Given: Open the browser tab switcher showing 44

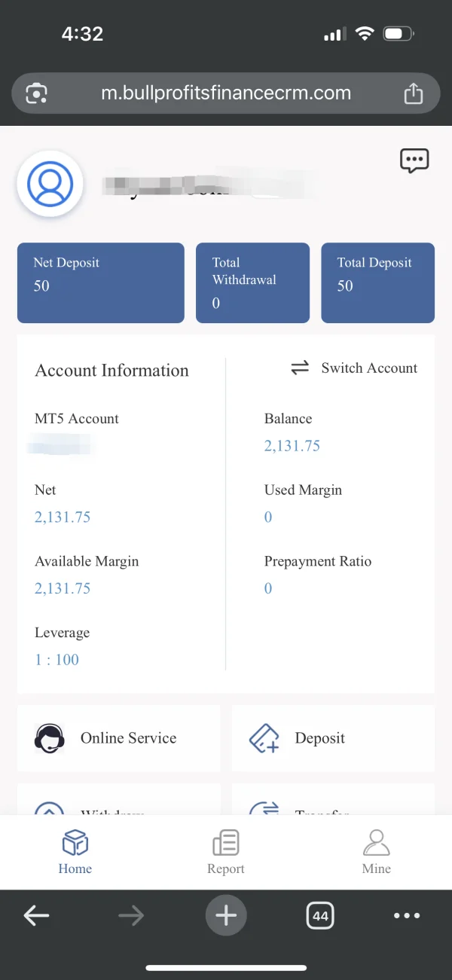Looking at the screenshot, I should click(320, 916).
